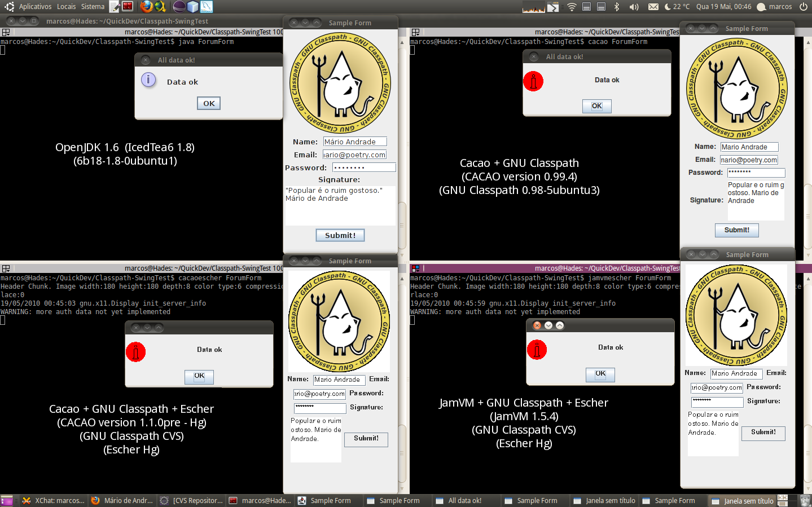The height and width of the screenshot is (507, 812).
Task: Open the system monitor graph applet
Action: click(533, 7)
